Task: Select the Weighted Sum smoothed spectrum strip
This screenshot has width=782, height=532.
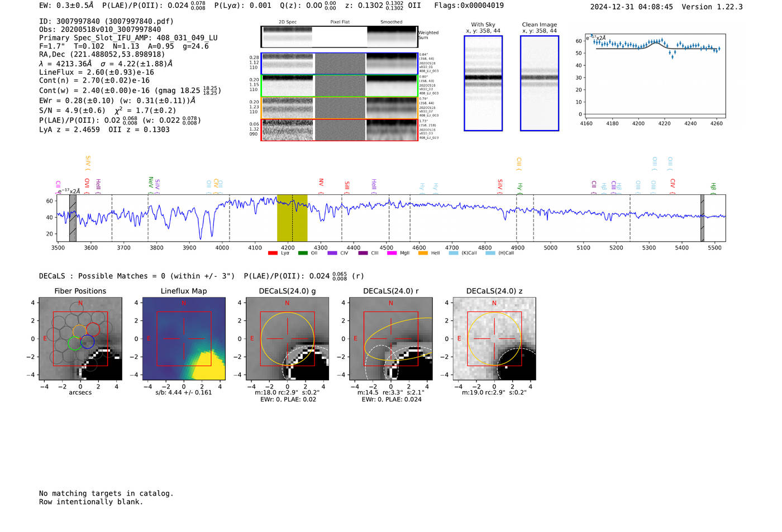Action: (392, 37)
